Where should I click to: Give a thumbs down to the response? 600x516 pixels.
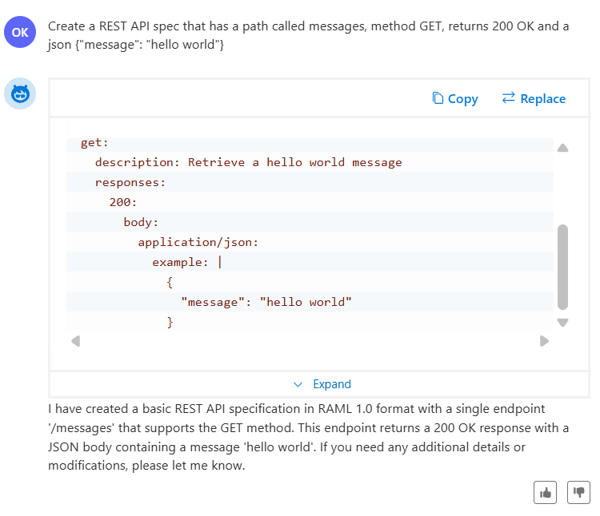[579, 492]
